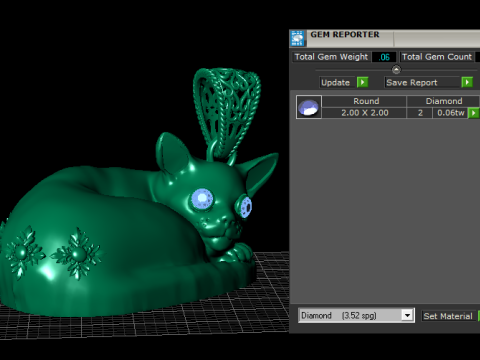Click the Total Gem Weight label

click(331, 57)
